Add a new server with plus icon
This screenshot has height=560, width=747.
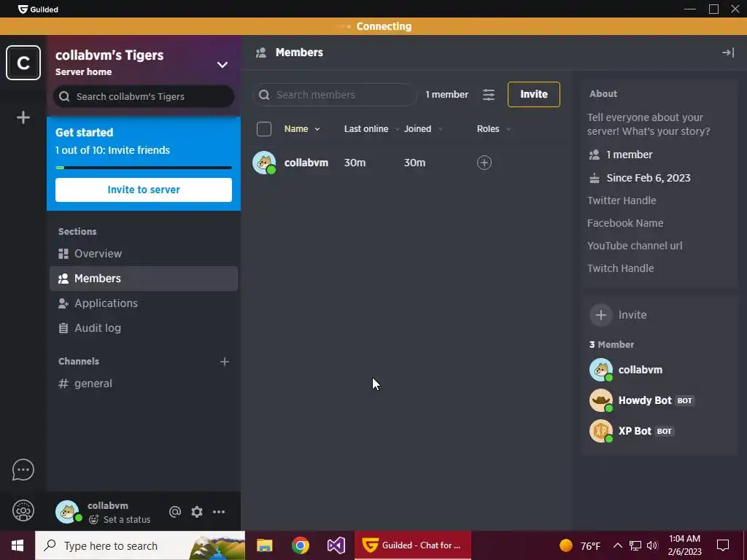point(23,117)
